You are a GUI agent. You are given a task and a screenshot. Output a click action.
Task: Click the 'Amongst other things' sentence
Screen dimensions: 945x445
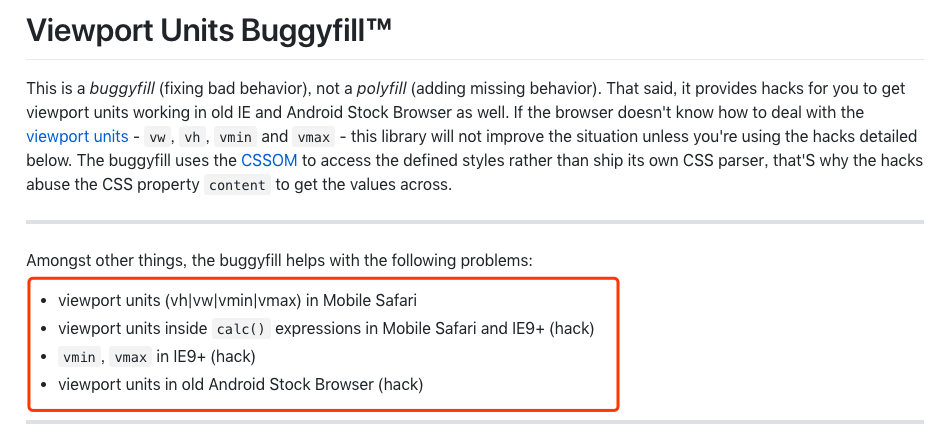(280, 262)
